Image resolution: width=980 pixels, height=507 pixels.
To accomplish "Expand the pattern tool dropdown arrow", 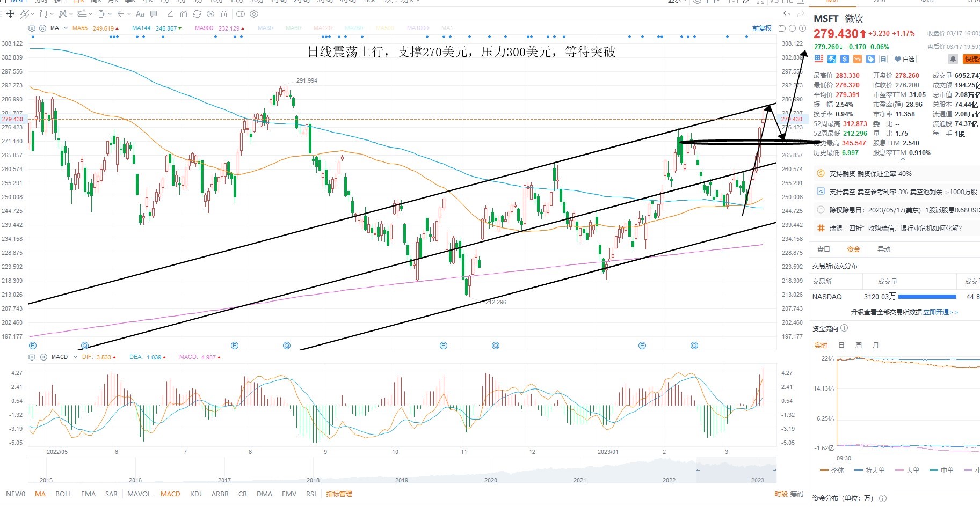I will pyautogui.click(x=71, y=14).
